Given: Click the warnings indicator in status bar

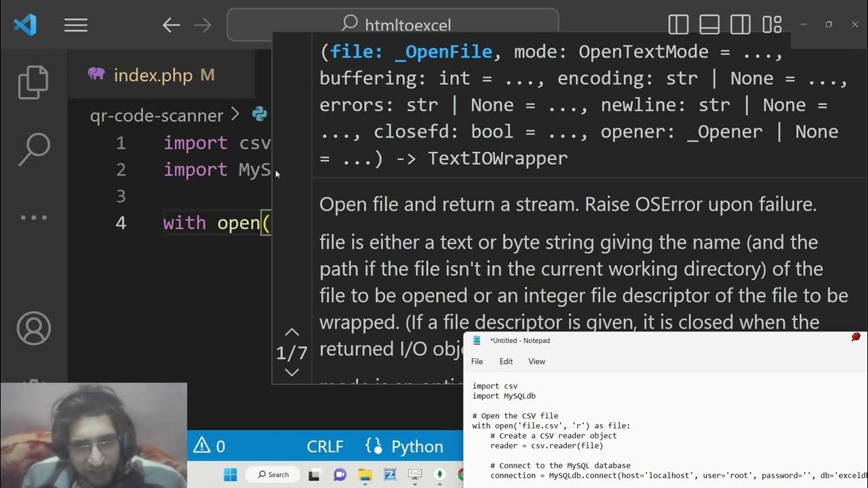Looking at the screenshot, I should coord(210,447).
